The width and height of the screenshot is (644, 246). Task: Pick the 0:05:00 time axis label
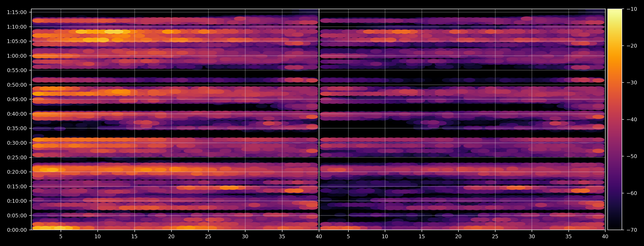tap(17, 215)
